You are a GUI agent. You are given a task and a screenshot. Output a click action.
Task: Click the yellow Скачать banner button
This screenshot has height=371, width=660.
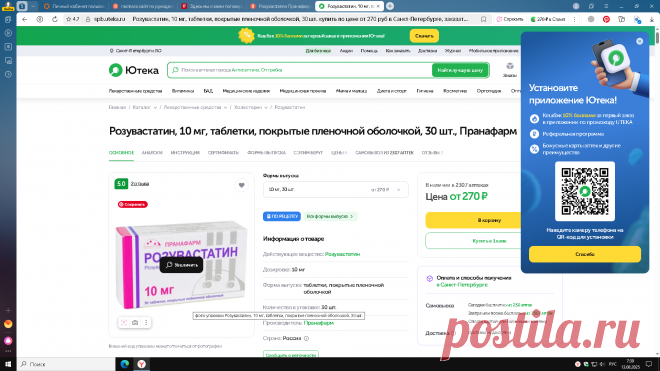[424, 36]
